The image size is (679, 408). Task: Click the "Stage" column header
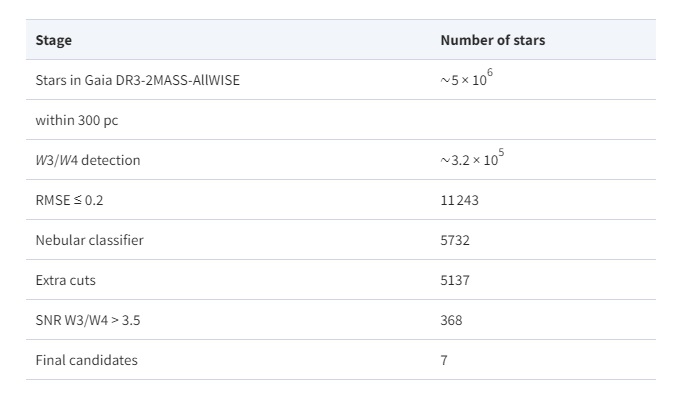[54, 40]
